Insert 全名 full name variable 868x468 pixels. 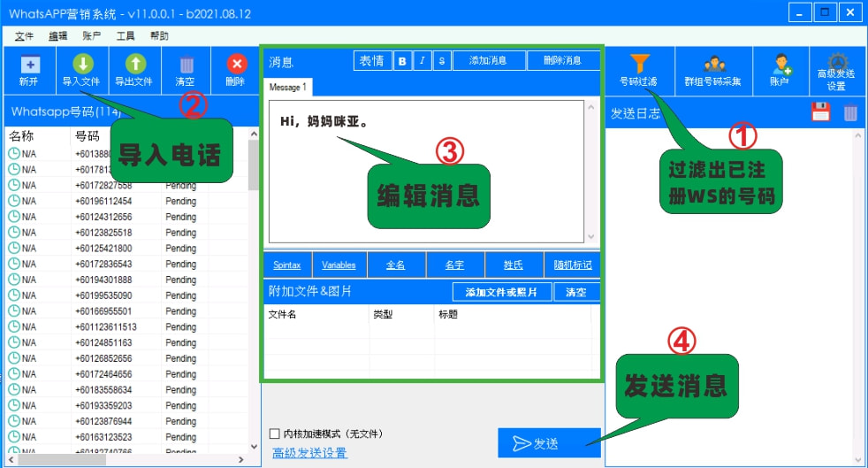click(x=395, y=265)
